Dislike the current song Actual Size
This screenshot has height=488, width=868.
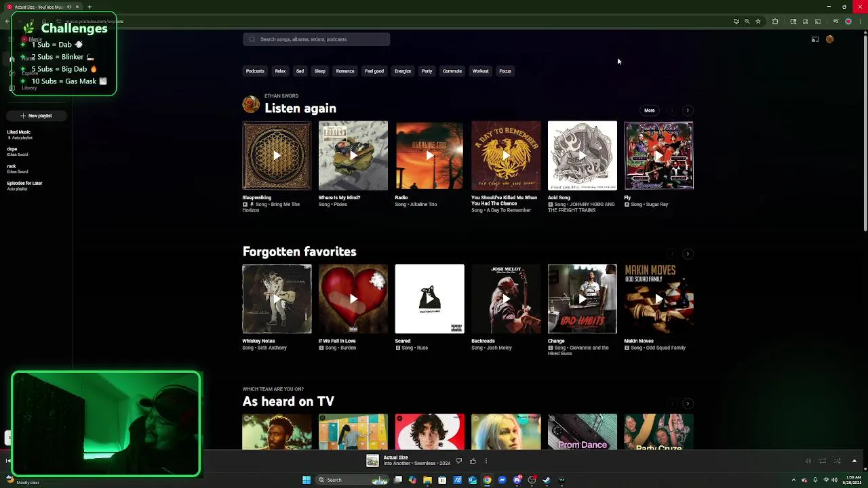(x=459, y=461)
